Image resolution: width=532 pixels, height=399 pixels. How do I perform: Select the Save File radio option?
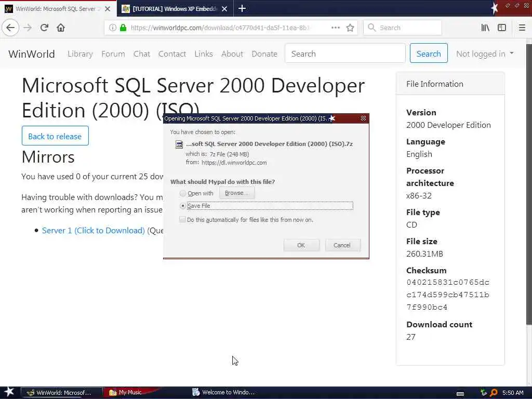click(183, 206)
